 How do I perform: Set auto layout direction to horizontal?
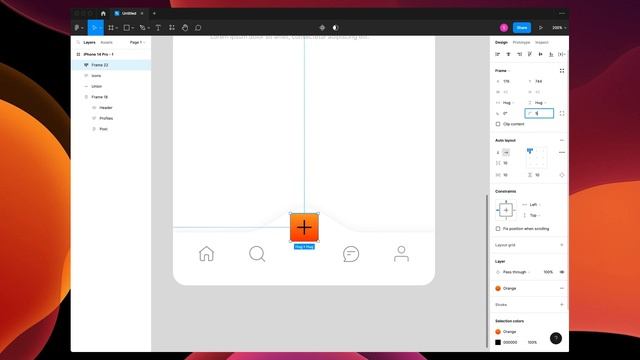506,153
